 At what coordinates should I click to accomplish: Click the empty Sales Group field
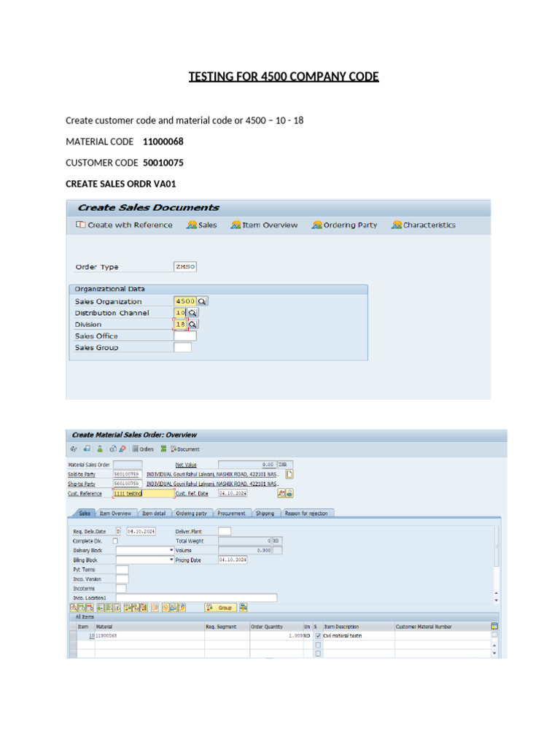tap(183, 347)
